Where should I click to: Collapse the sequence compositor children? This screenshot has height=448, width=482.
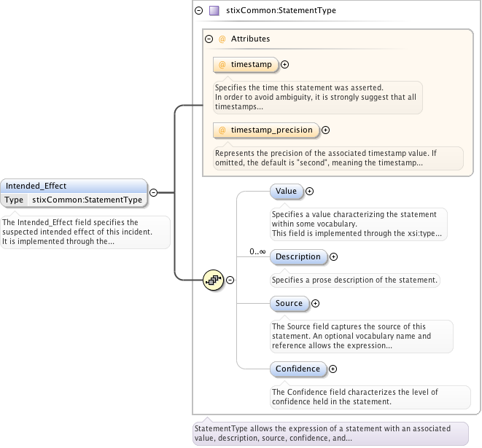click(x=230, y=279)
